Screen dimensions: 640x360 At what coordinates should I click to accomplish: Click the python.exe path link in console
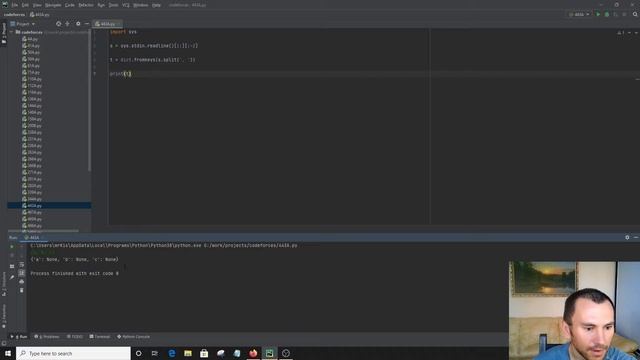pyautogui.click(x=116, y=245)
